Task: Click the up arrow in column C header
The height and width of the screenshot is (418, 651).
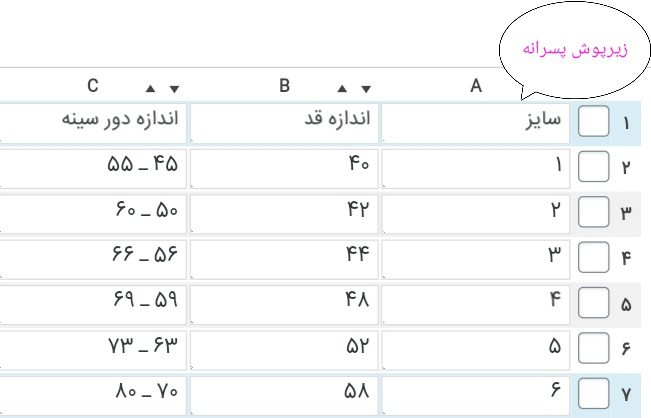Action: (152, 88)
